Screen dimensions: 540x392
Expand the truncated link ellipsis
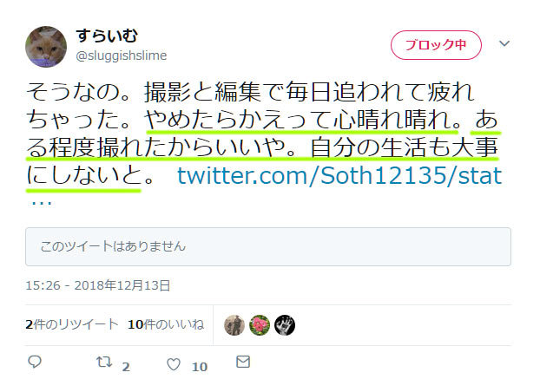[x=42, y=202]
